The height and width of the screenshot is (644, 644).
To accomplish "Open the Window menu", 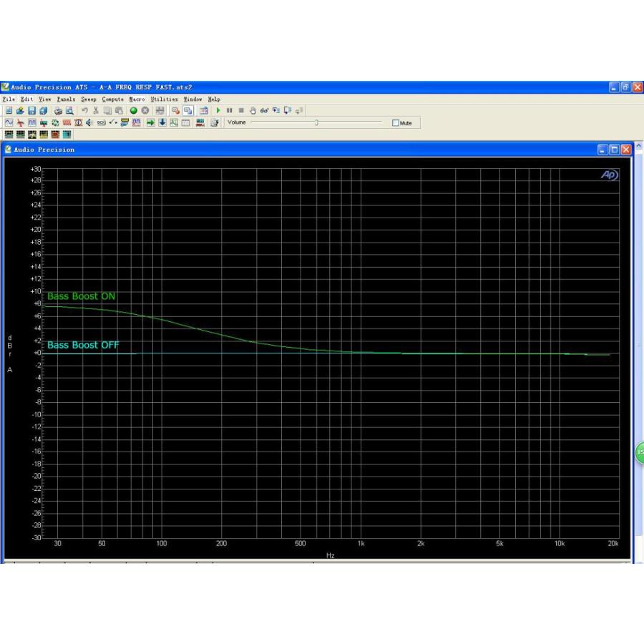I will pos(192,99).
